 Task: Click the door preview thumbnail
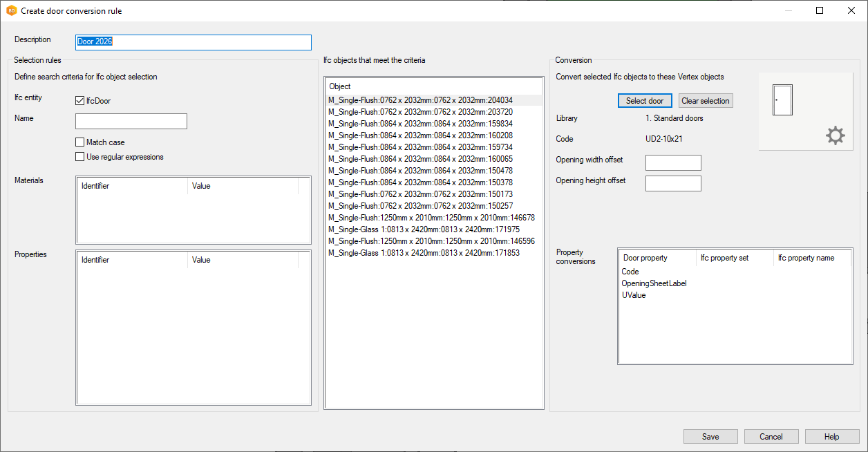(x=782, y=100)
